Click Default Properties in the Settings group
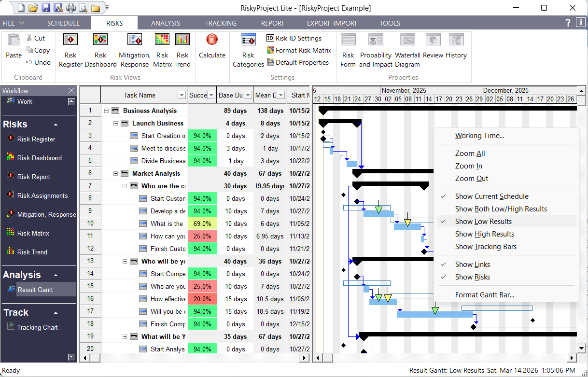Screen dimensions: 588x377 301,62
